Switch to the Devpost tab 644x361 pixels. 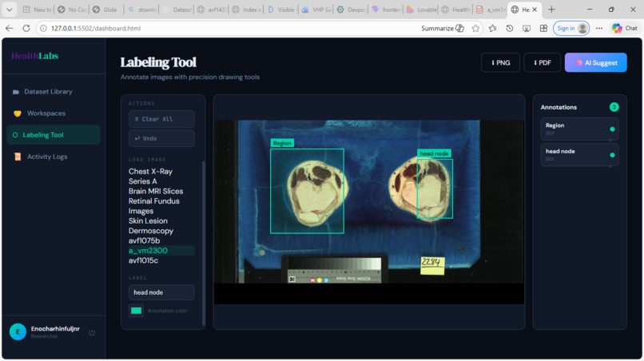click(352, 10)
